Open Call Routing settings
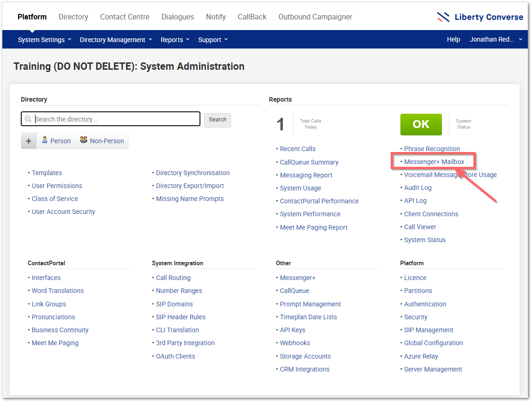Image resolution: width=532 pixels, height=402 pixels. pyautogui.click(x=173, y=278)
